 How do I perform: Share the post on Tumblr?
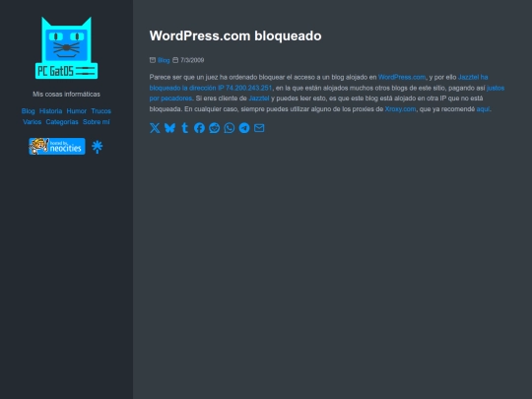point(184,128)
